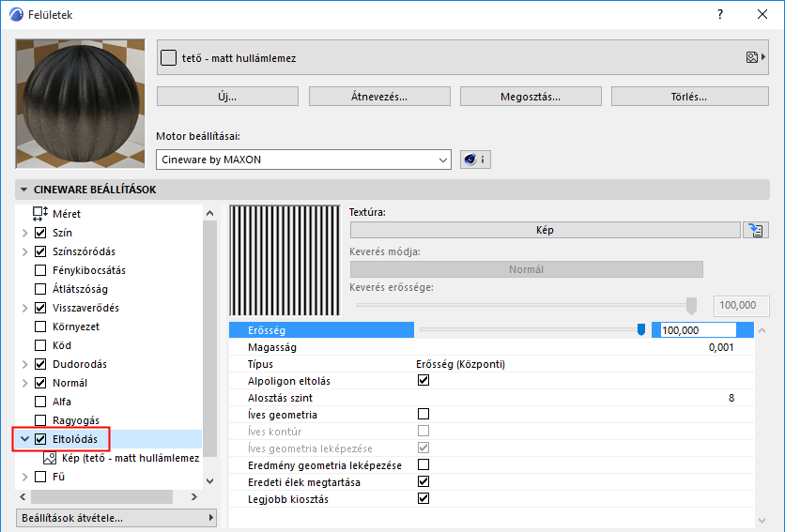Uncheck the Eltolódás checkbox
This screenshot has width=785, height=532.
pos(40,439)
